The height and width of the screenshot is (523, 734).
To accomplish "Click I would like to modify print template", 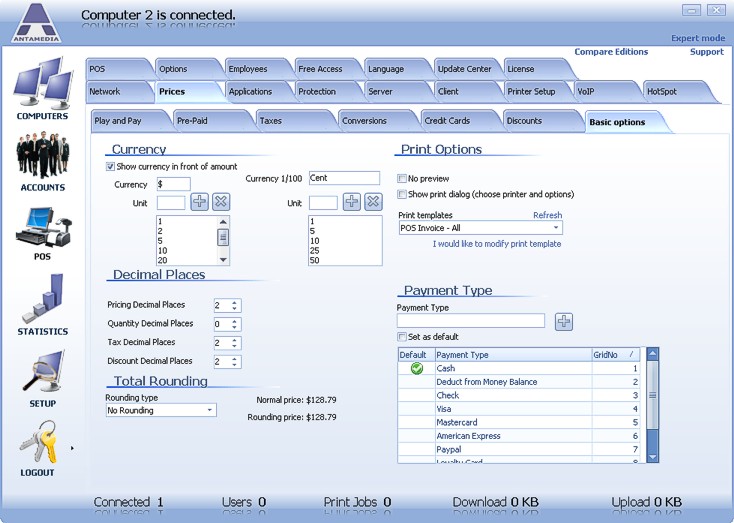I will (496, 244).
